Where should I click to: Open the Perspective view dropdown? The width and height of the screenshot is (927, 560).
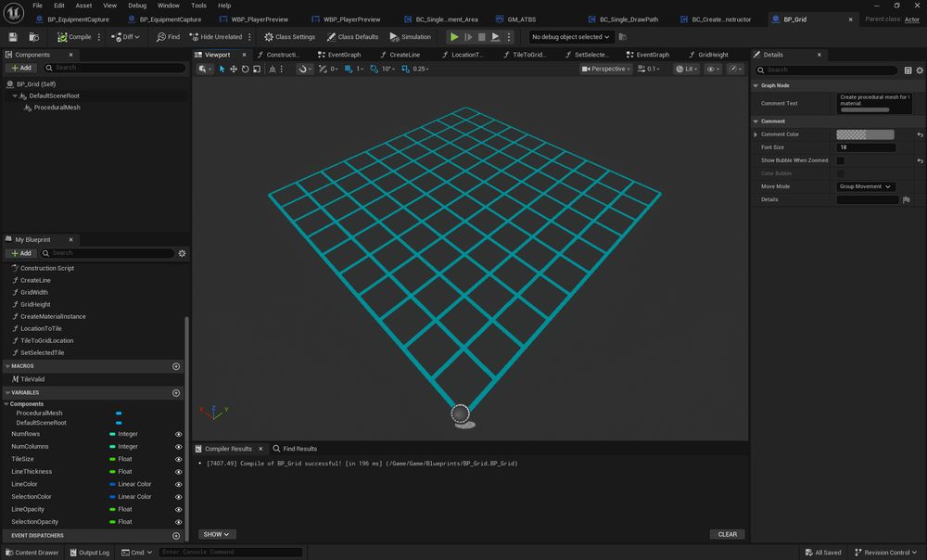[x=606, y=70]
